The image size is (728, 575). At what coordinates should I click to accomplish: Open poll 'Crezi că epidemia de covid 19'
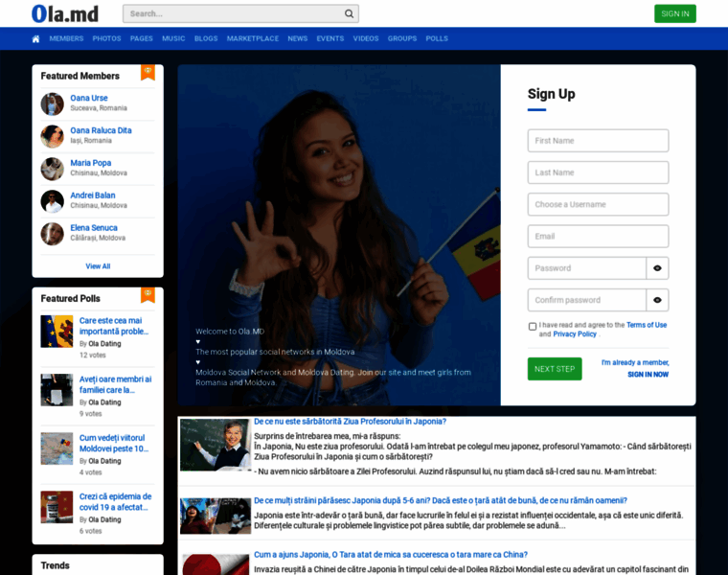coord(115,501)
